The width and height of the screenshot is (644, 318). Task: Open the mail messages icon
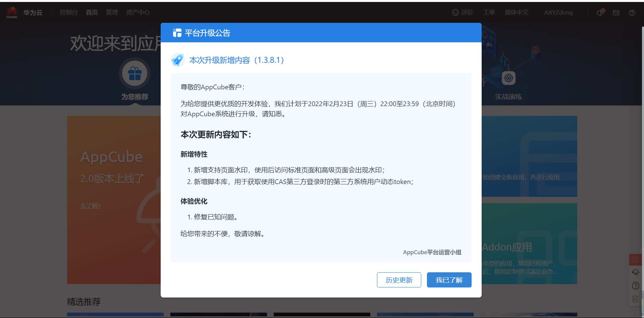[x=616, y=13]
